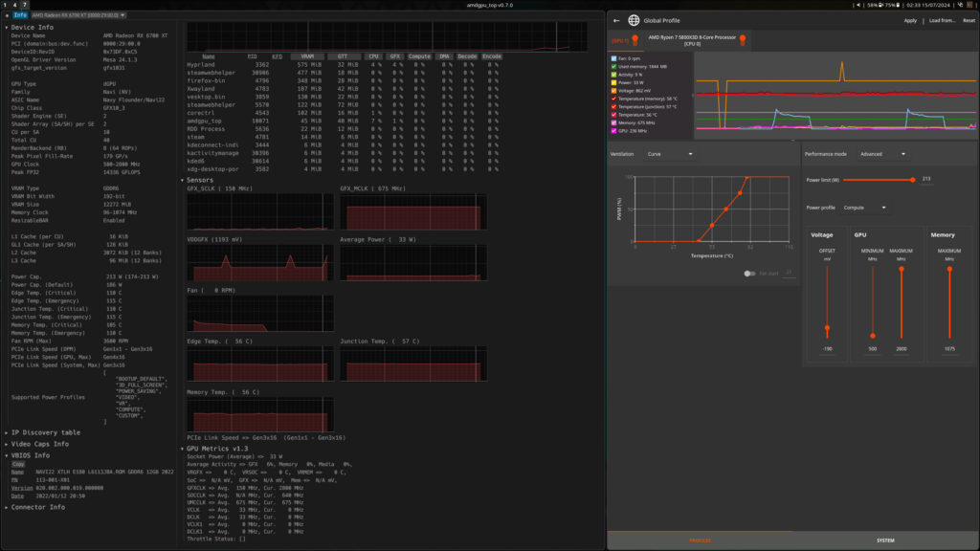Open the Performance mode Advanced dropdown
Screen dimensions: 980x551
coord(881,154)
